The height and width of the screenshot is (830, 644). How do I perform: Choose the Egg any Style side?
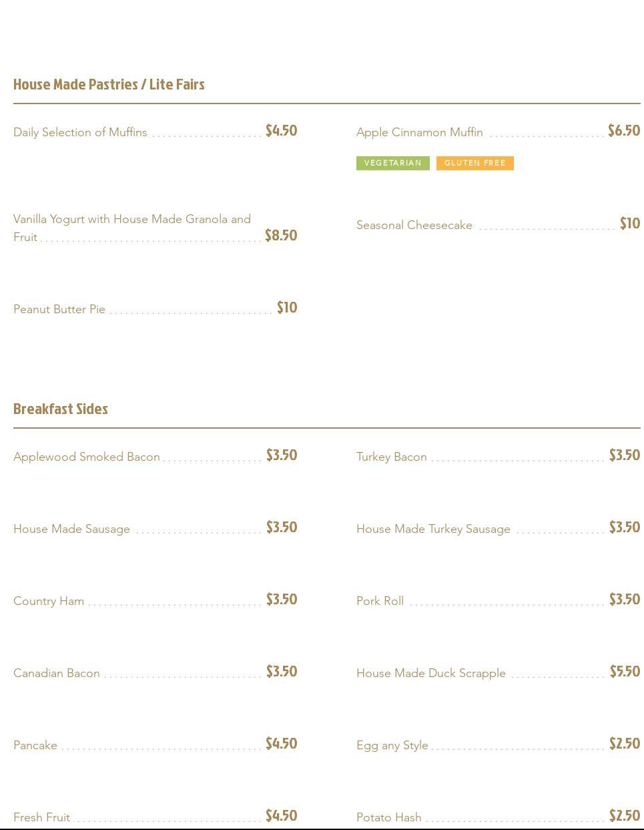click(x=392, y=745)
